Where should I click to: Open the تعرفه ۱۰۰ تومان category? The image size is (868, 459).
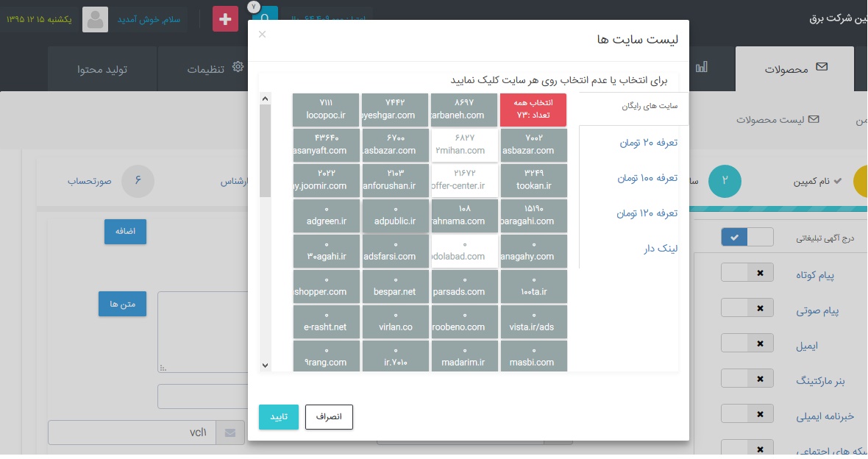click(647, 178)
